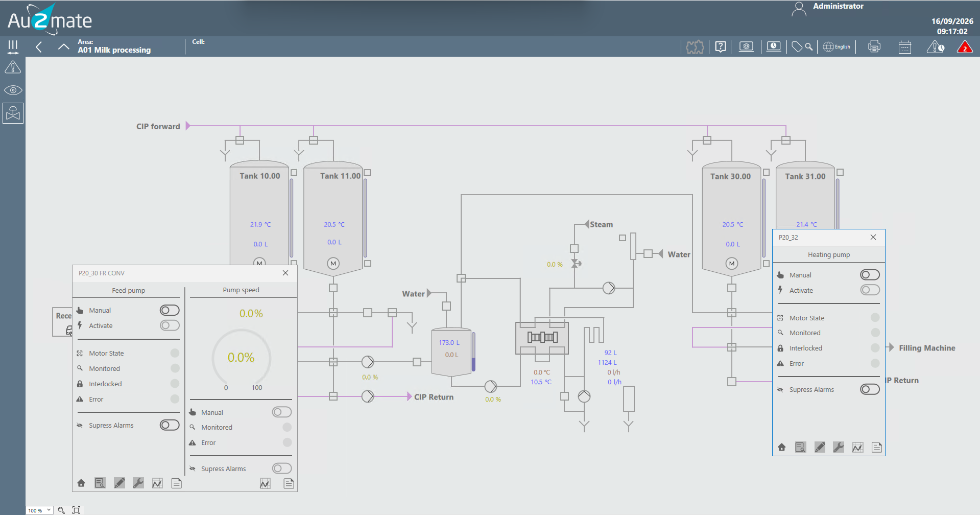Click the CIP Return label
The width and height of the screenshot is (980, 515).
[x=434, y=397]
